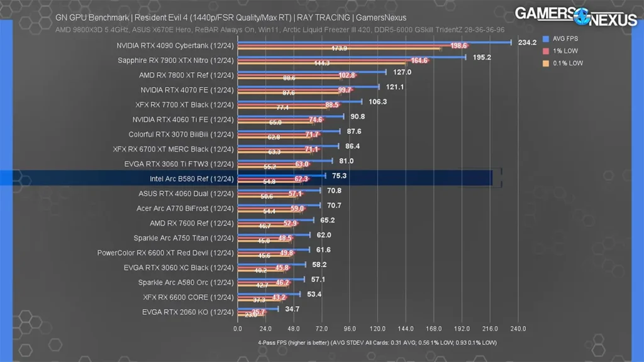Select the 'AMD RX 7800 XT Ref (12/24)' label

click(x=186, y=75)
